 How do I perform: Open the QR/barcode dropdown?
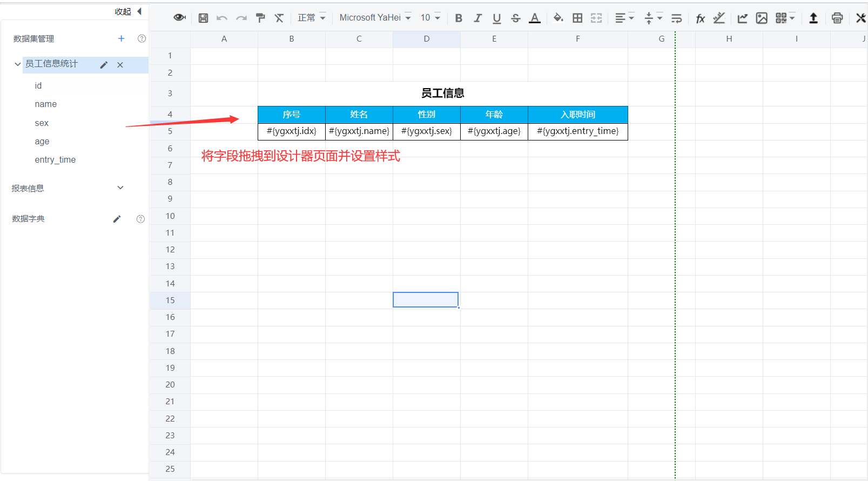pos(785,18)
